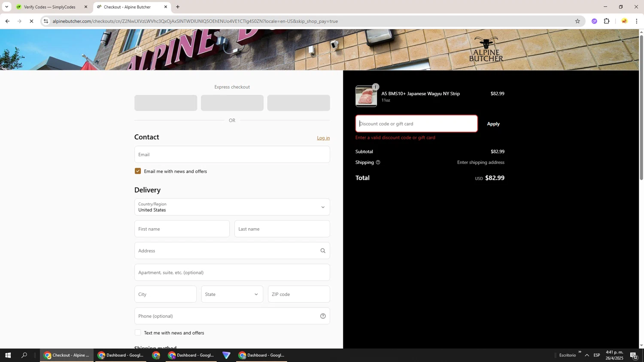Uncheck Email me with news and offers
The width and height of the screenshot is (644, 362).
(138, 171)
